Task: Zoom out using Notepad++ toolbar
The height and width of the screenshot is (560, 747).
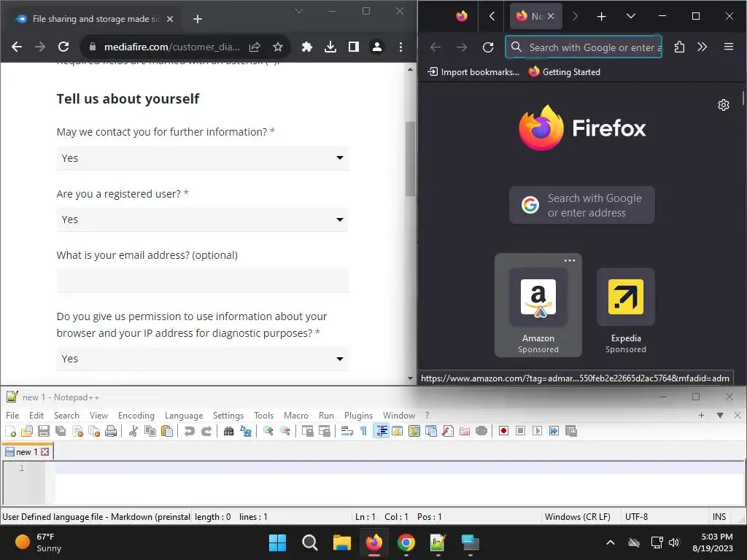Action: pyautogui.click(x=285, y=431)
